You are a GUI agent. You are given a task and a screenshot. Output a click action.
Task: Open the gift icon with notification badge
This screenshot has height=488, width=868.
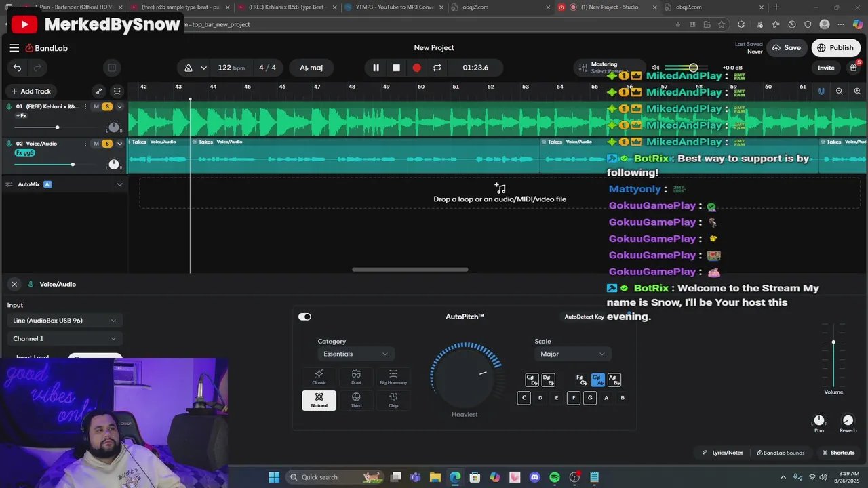(854, 68)
